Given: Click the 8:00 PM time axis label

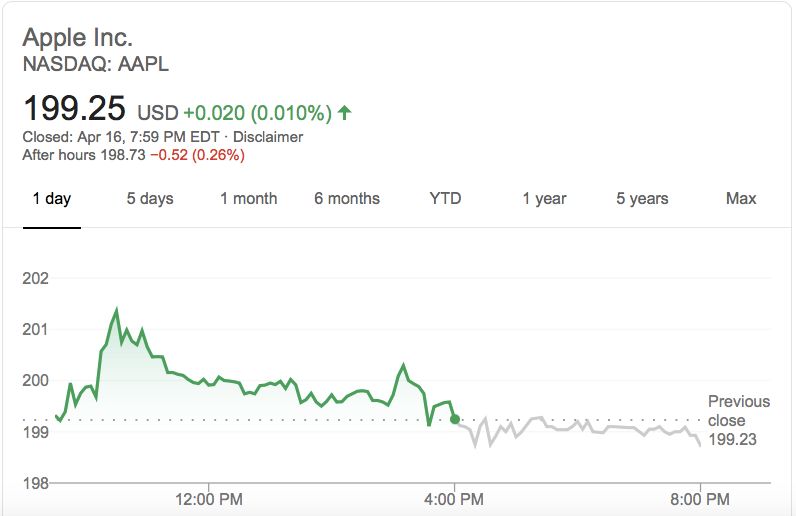Looking at the screenshot, I should (x=700, y=498).
